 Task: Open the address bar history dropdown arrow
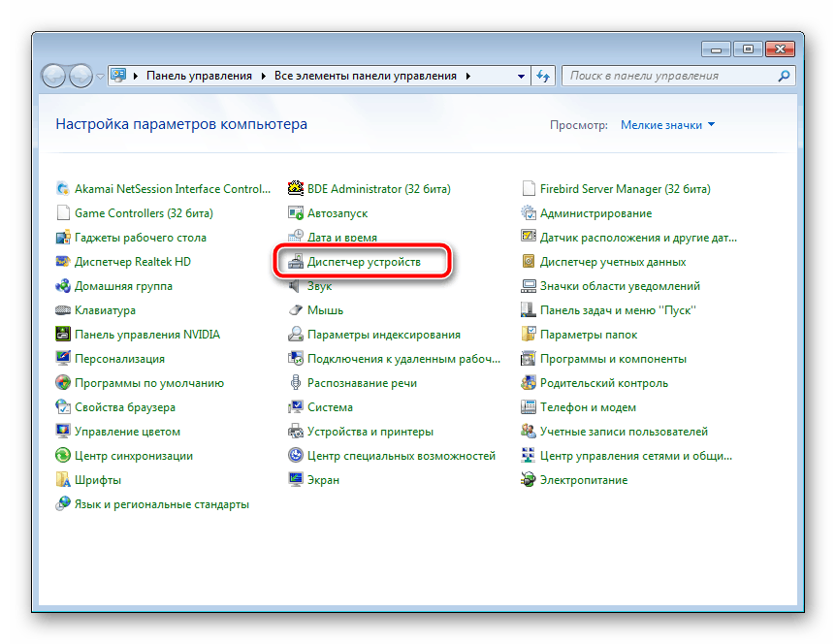pos(520,76)
